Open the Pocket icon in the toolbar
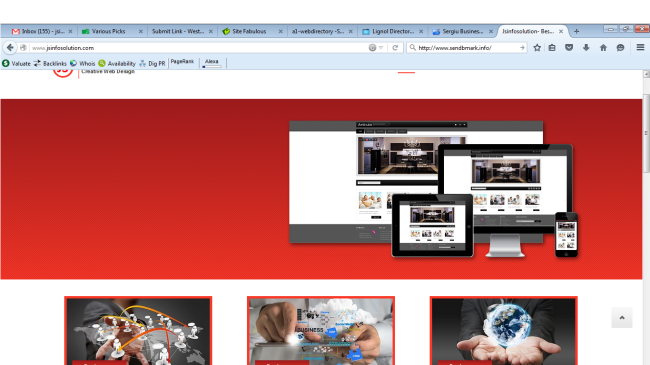This screenshot has width=650, height=365. click(569, 48)
